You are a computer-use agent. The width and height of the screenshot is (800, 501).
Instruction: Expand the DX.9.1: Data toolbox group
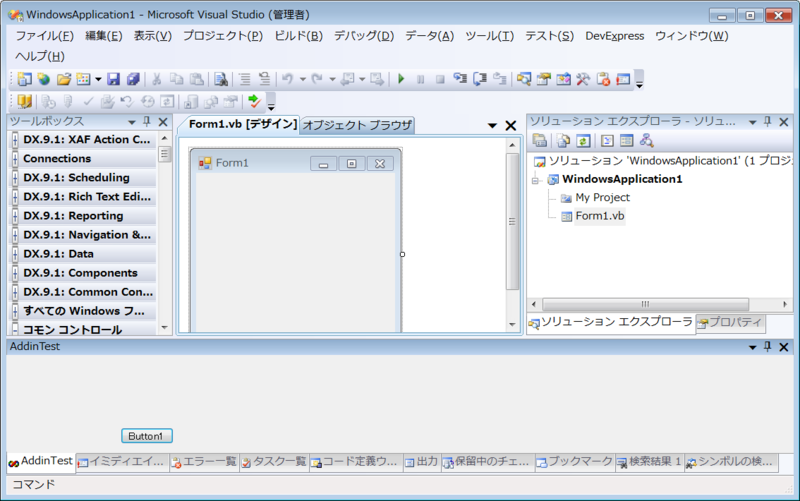point(15,254)
